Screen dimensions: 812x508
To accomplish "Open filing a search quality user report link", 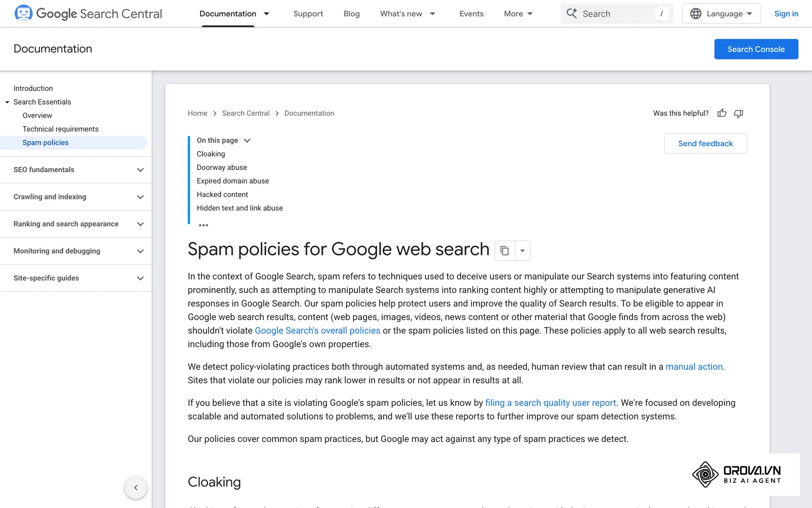I will [x=551, y=403].
